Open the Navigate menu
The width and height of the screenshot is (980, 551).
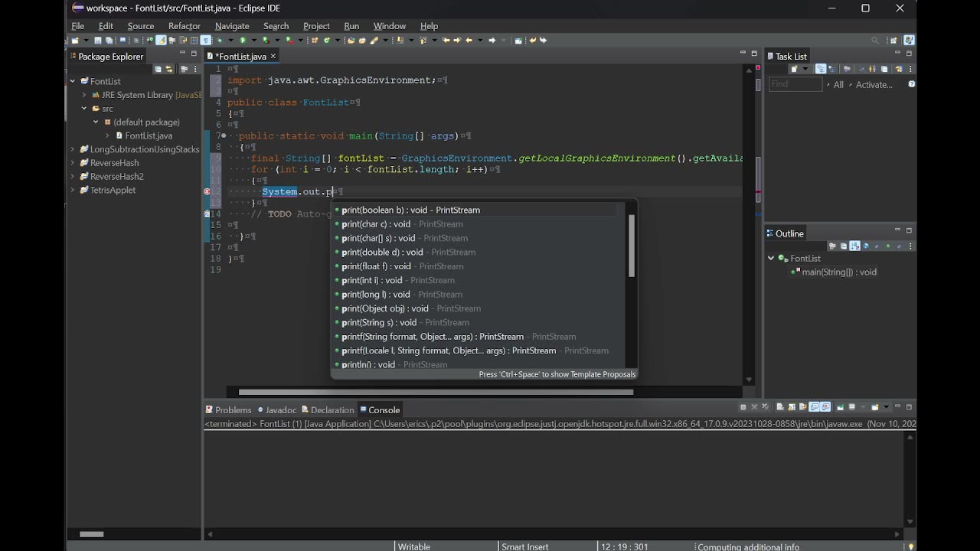coord(232,26)
